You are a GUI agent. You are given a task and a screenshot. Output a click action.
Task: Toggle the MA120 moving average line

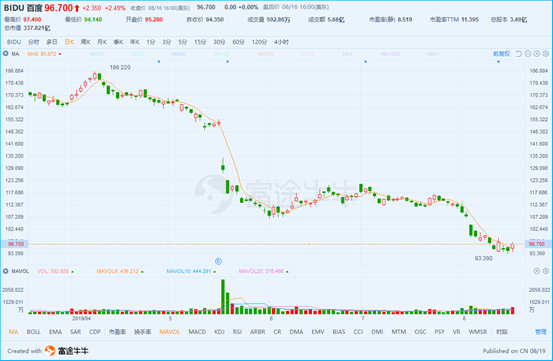click(x=222, y=54)
